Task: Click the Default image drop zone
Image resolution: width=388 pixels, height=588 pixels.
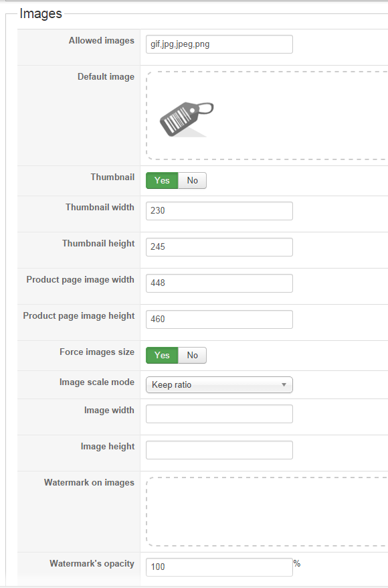Action: [x=267, y=115]
